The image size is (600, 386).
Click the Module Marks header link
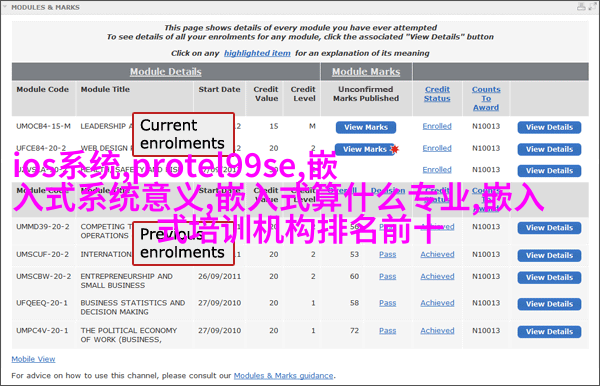click(366, 72)
